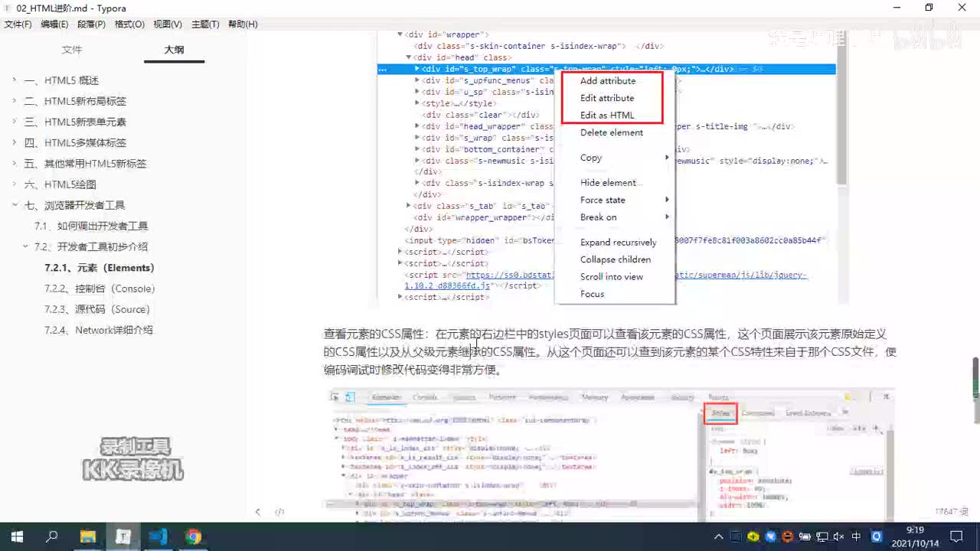Open the 帮助(H) menu
This screenshot has width=980, height=551.
pyautogui.click(x=243, y=24)
